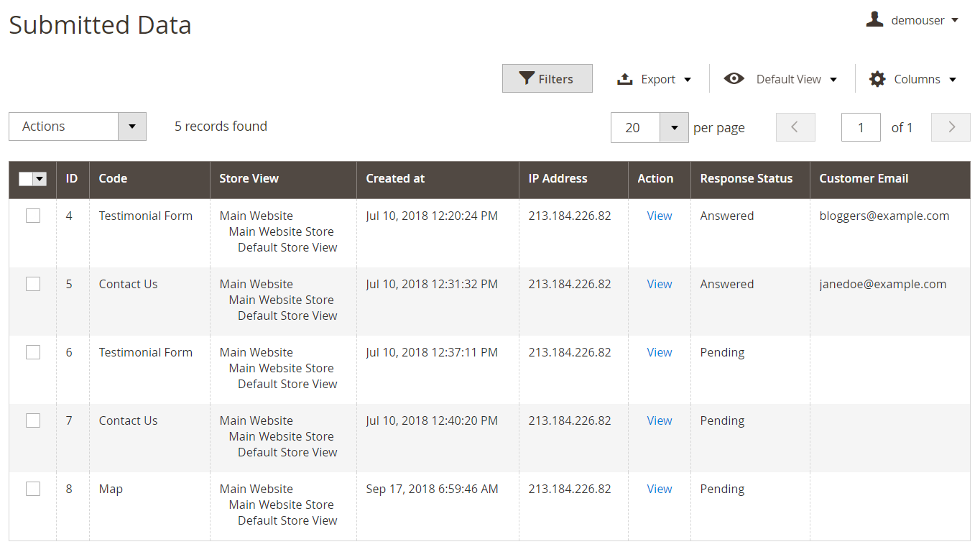Viewport: 980px width, 552px height.
Task: Click the Columns gear icon
Action: tap(877, 79)
